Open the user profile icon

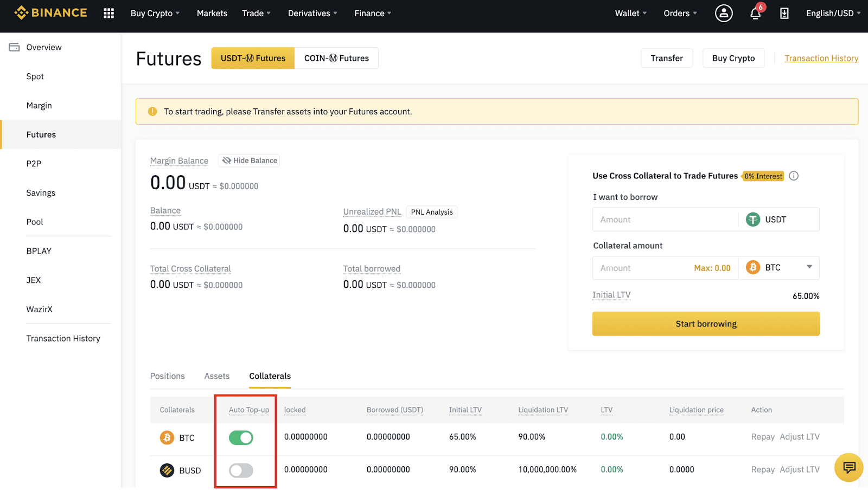[724, 13]
